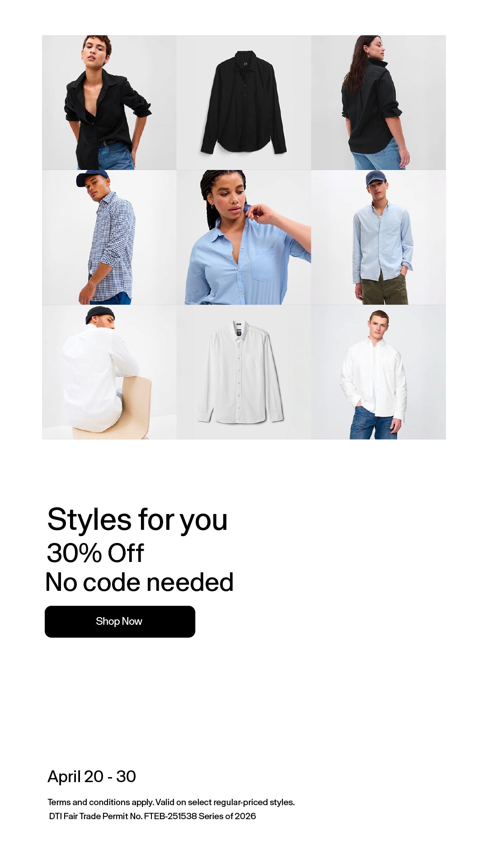
Task: Open the man in oxford blue shirt photo
Action: click(378, 237)
